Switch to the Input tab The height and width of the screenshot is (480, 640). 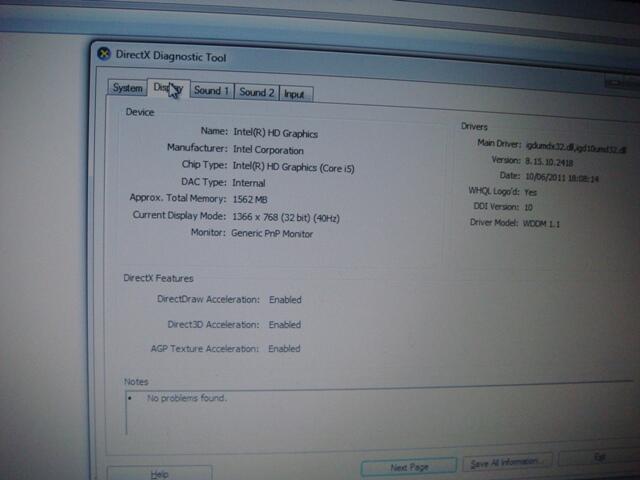296,94
